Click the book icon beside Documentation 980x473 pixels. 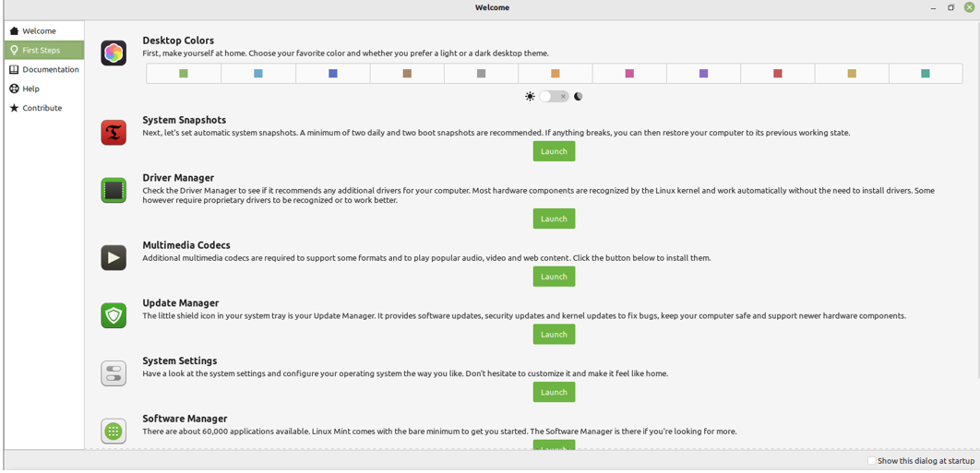pyautogui.click(x=15, y=69)
